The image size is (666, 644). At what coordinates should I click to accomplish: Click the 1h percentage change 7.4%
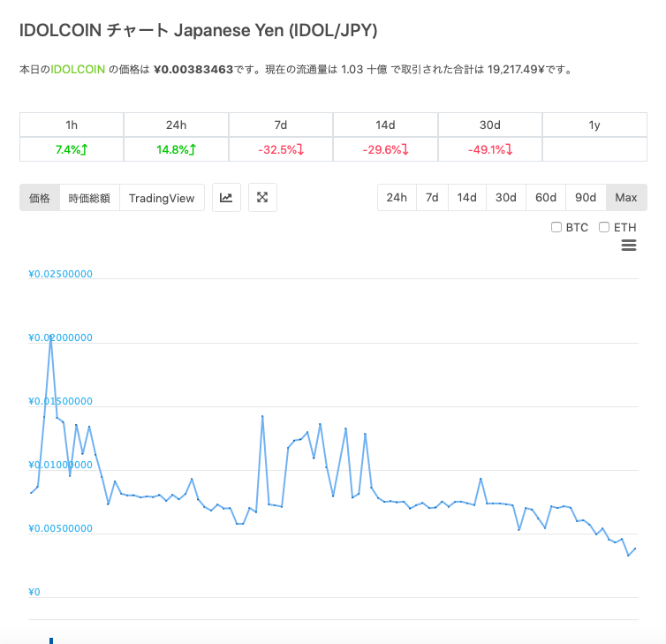pyautogui.click(x=71, y=149)
